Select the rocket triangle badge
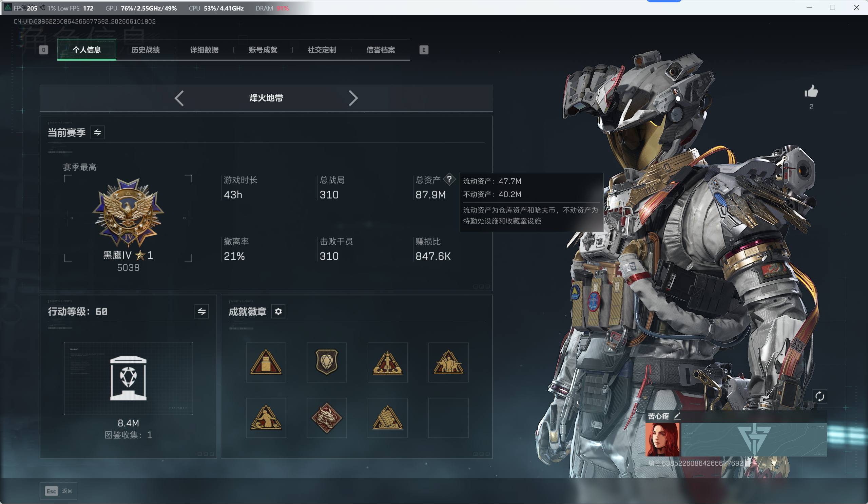 coord(387,362)
